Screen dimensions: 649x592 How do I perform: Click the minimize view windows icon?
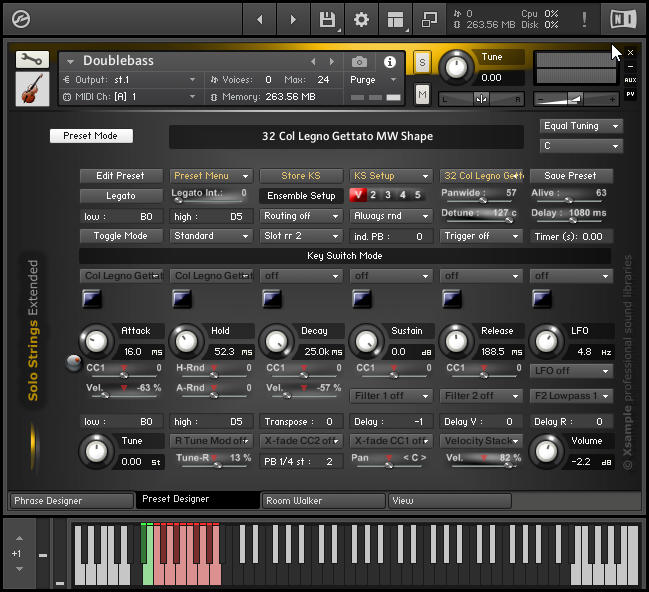[x=429, y=19]
